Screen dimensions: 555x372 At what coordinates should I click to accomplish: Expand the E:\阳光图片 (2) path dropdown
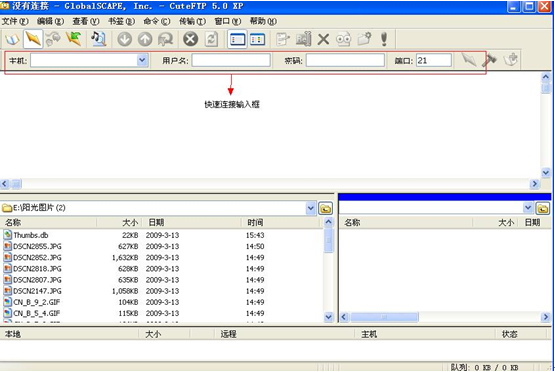[x=310, y=208]
